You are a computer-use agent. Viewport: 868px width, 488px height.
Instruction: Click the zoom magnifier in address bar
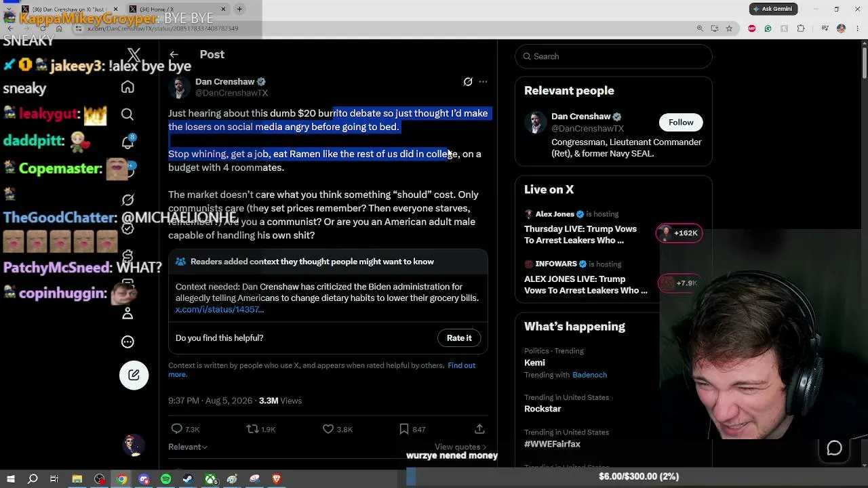click(x=700, y=28)
